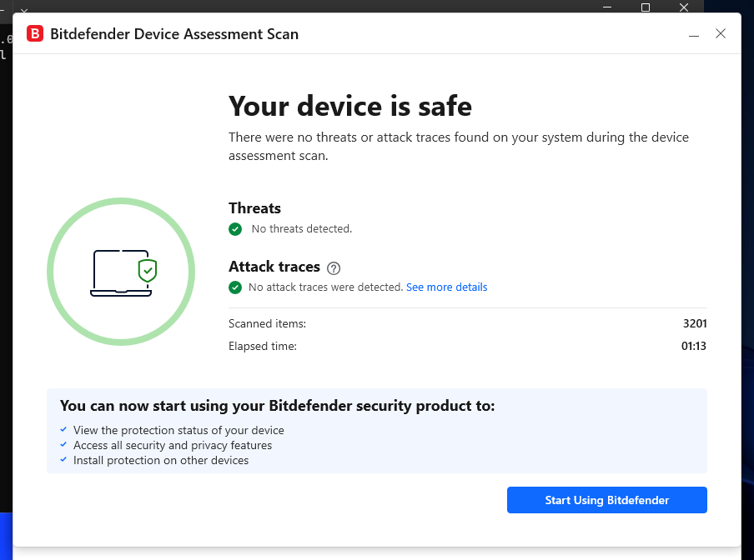Click the blue check beside other devices item
This screenshot has width=754, height=560.
click(x=63, y=460)
